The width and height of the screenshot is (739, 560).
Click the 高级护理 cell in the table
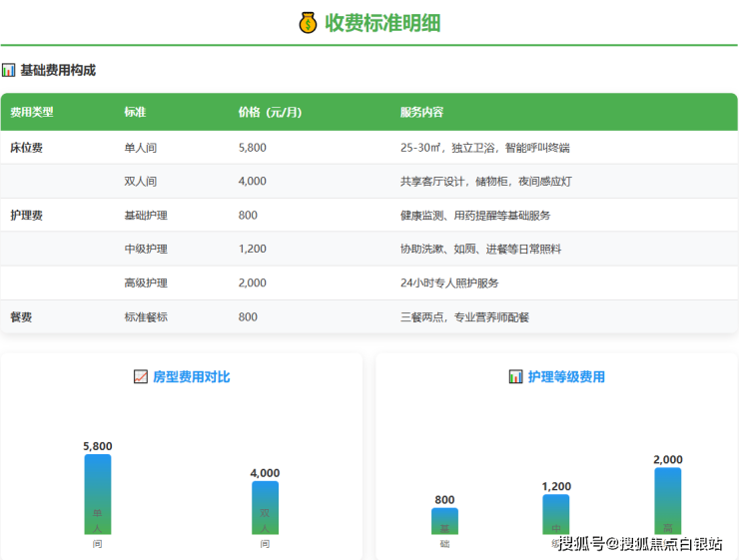pos(146,282)
